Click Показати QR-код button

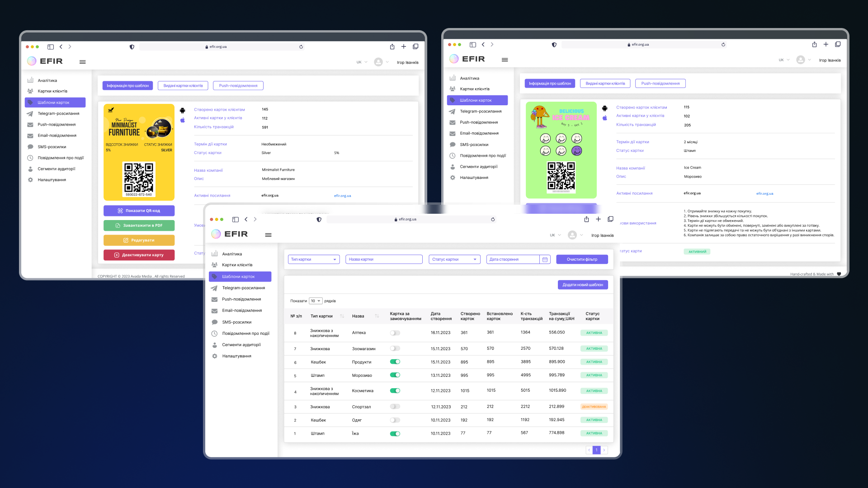pos(139,211)
